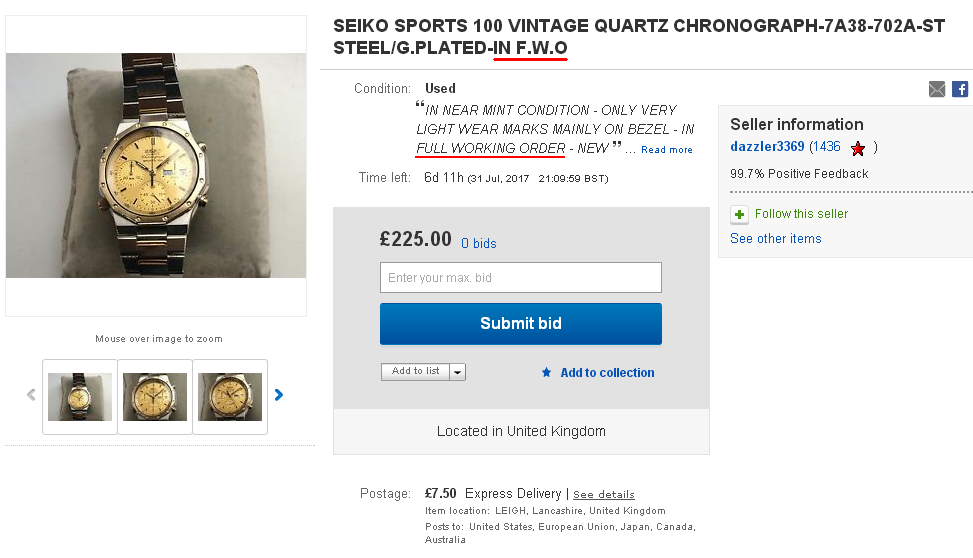Show next thumbnails with right arrow
The width and height of the screenshot is (973, 558).
(x=279, y=395)
